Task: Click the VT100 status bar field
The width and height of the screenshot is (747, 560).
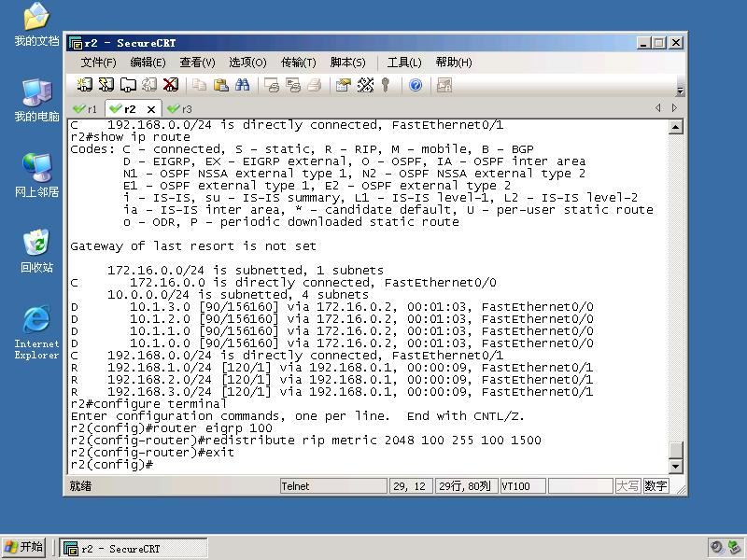Action: tap(523, 486)
